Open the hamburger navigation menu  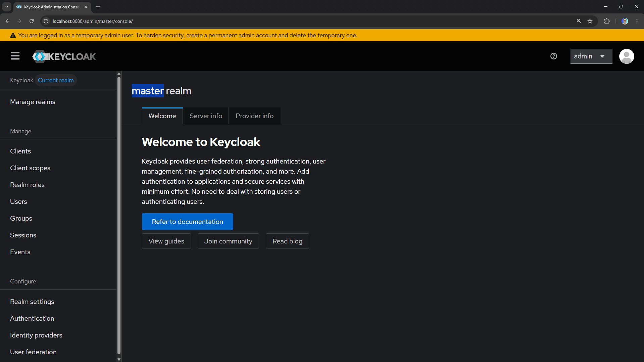click(15, 56)
